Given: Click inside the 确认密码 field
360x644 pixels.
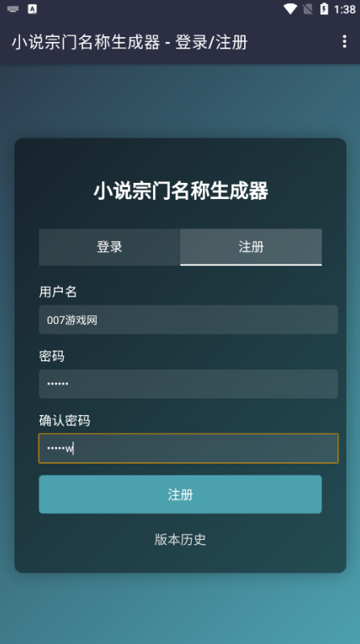Looking at the screenshot, I should pos(188,448).
